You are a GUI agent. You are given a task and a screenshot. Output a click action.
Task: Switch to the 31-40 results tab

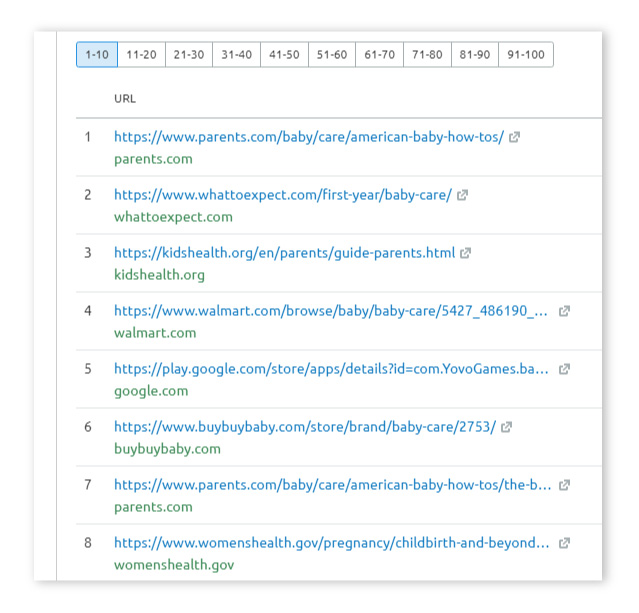click(236, 54)
